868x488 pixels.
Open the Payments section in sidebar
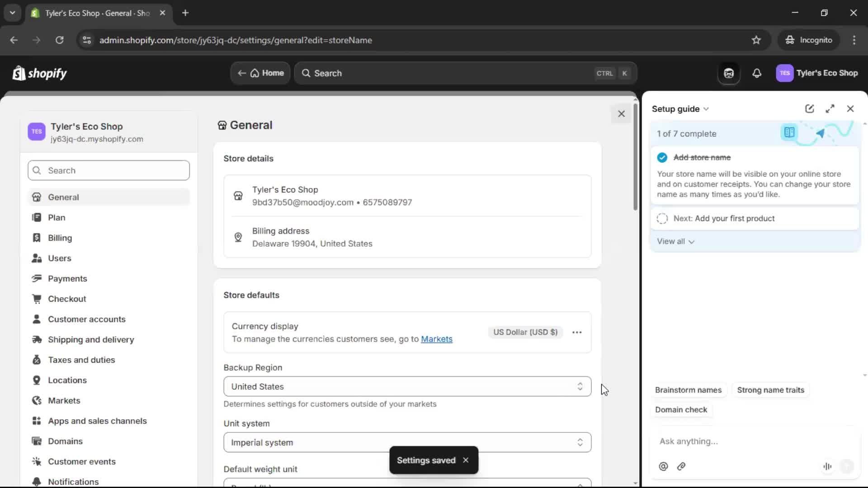point(67,278)
